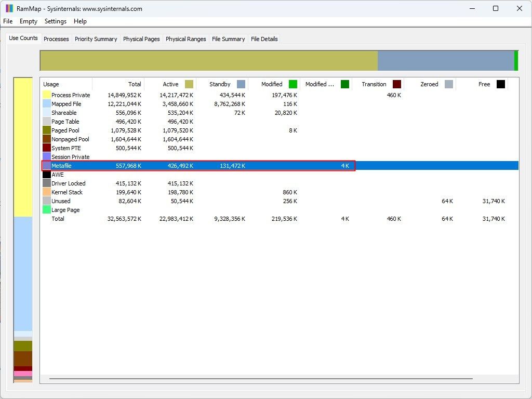The image size is (532, 399).
Task: Select the Kernel Stack row label
Action: point(67,192)
